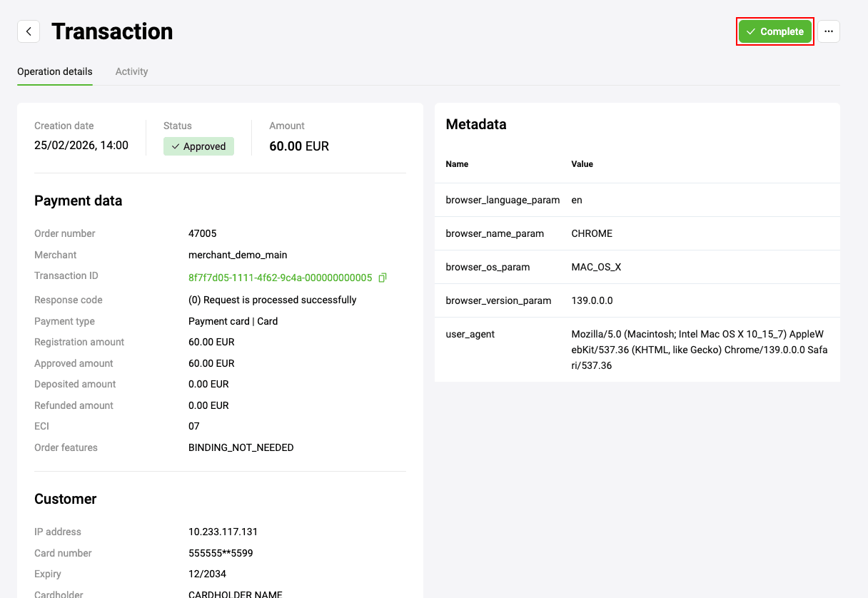
Task: Click the user_agent Mozilla string value
Action: pyautogui.click(x=699, y=350)
